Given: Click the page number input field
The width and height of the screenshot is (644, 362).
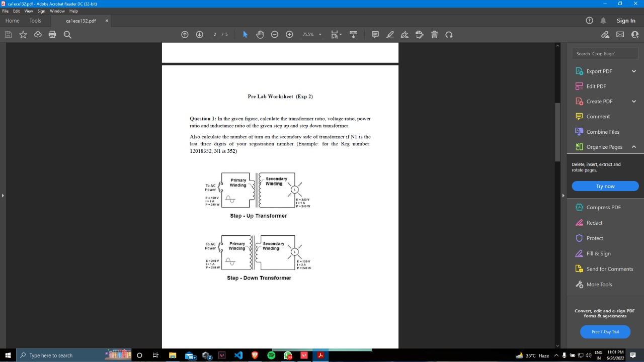Looking at the screenshot, I should point(215,34).
